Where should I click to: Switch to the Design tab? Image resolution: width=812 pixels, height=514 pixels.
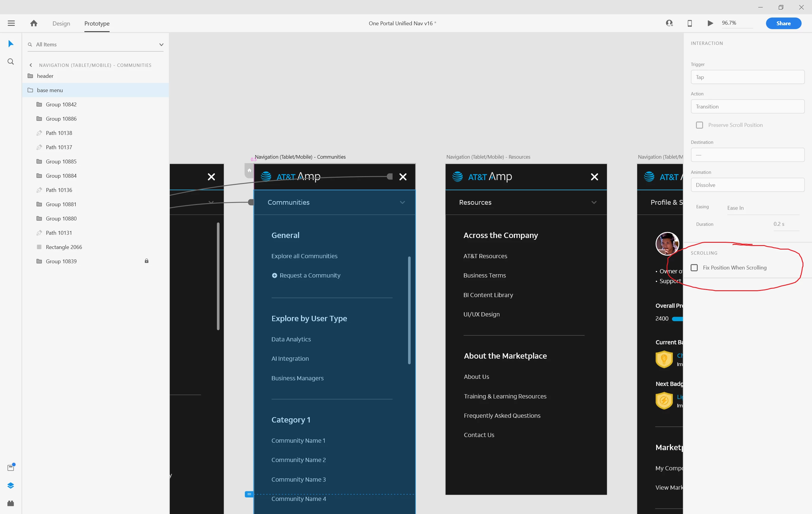coord(61,23)
